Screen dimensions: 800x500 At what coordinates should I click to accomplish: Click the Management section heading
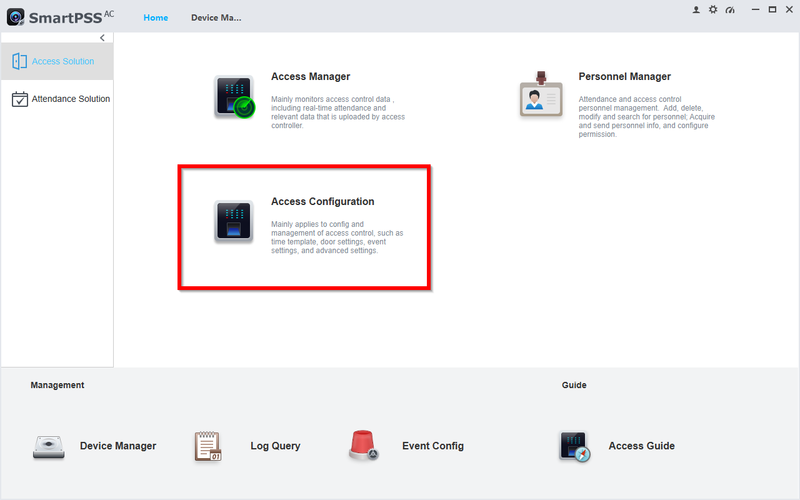click(x=57, y=385)
